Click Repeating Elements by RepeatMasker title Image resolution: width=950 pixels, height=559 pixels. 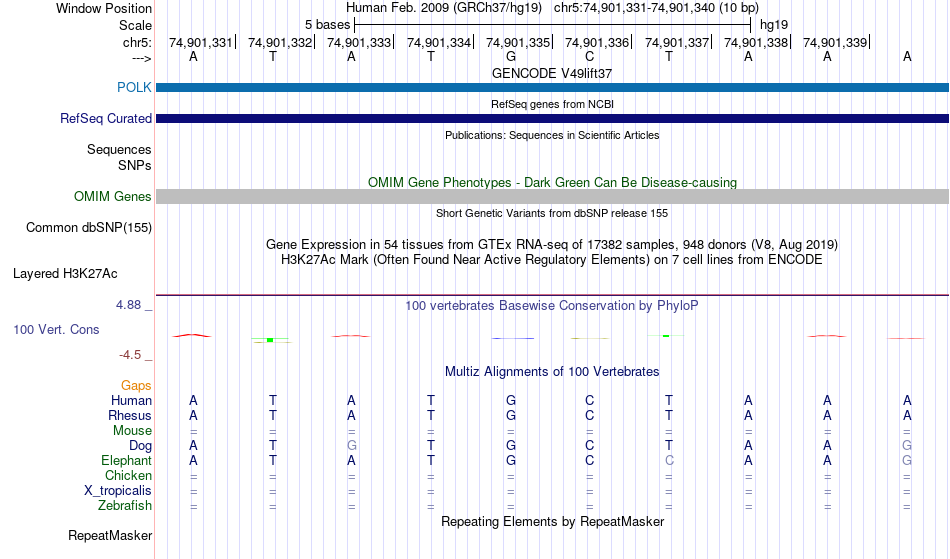[552, 521]
